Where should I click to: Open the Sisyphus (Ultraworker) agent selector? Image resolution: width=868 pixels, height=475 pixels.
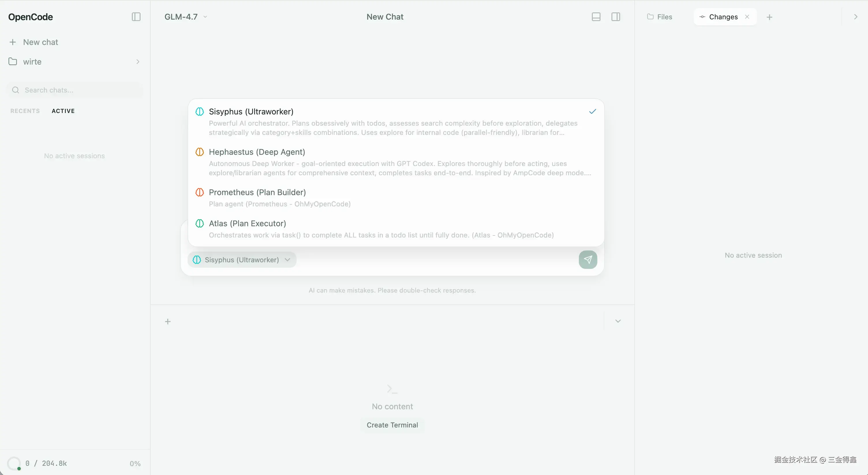tap(242, 260)
